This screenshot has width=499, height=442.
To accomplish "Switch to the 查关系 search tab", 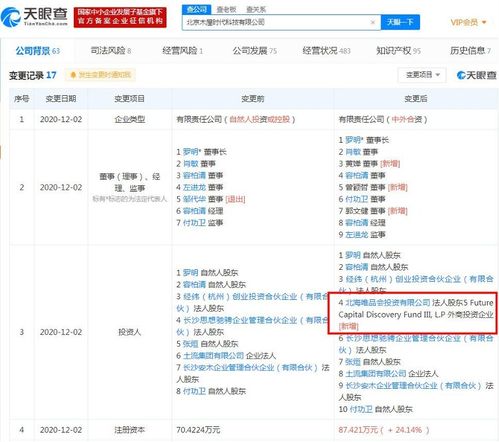I will tap(256, 10).
